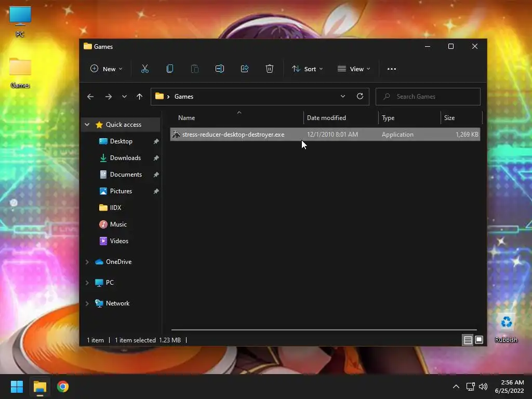Open the taskbar clock and date
Screen dimensions: 532x399
(509, 387)
